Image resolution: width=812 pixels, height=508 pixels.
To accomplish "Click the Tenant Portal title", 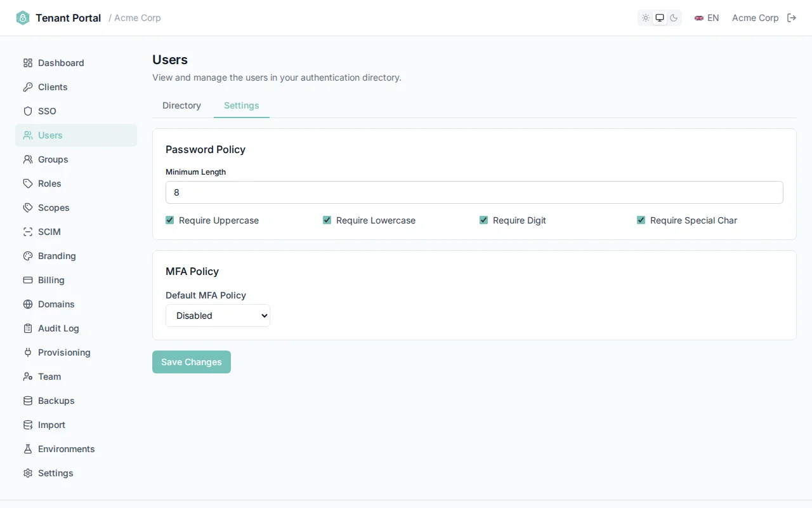I will click(x=69, y=18).
